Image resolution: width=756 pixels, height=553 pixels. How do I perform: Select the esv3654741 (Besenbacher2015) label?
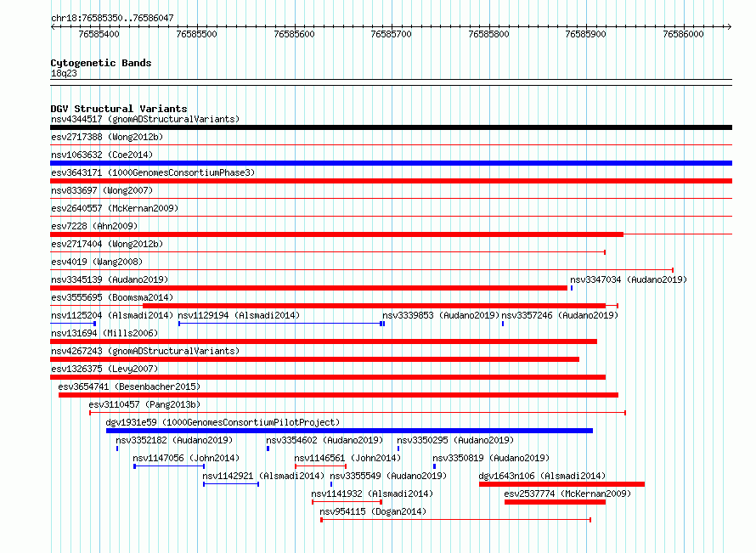coord(129,387)
